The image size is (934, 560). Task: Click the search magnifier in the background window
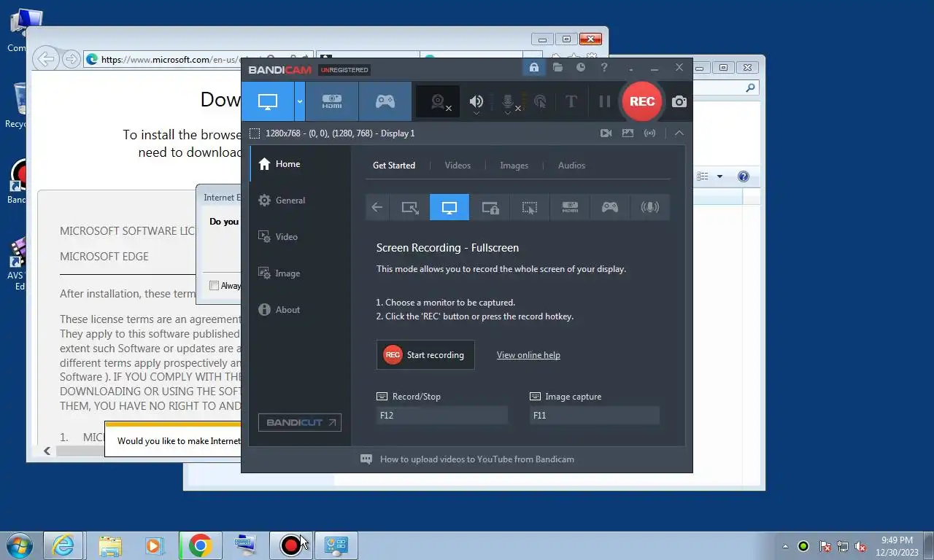click(751, 87)
